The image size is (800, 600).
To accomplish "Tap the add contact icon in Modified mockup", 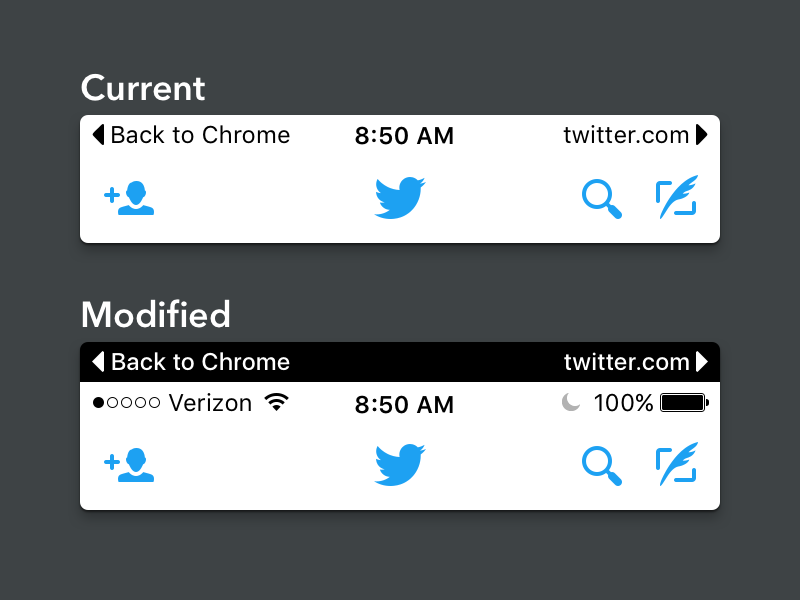I will pyautogui.click(x=130, y=465).
